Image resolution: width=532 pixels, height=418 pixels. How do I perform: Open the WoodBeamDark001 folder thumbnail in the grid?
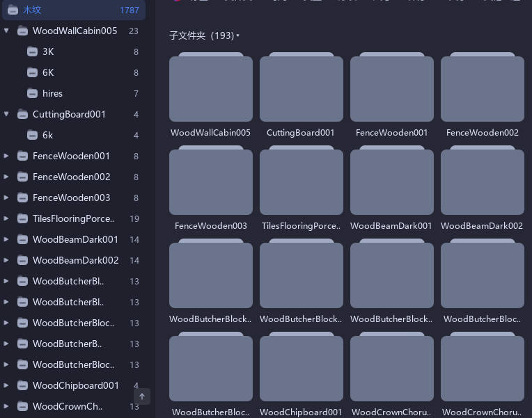tap(392, 180)
